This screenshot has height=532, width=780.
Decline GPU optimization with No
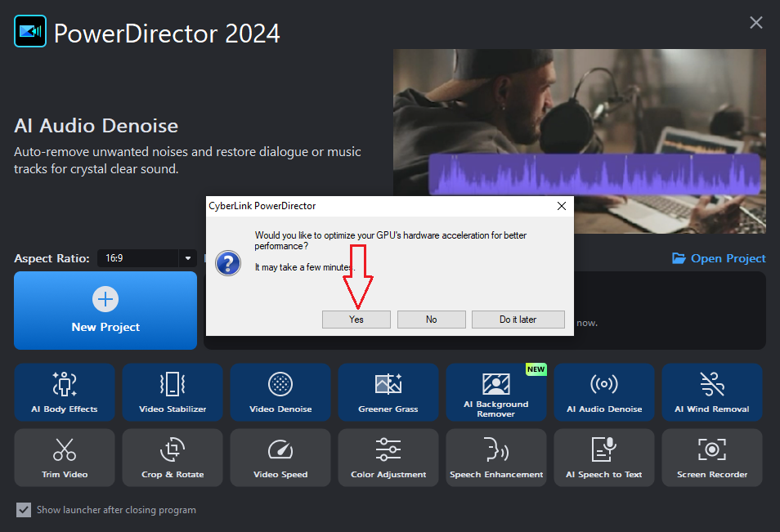[431, 320]
